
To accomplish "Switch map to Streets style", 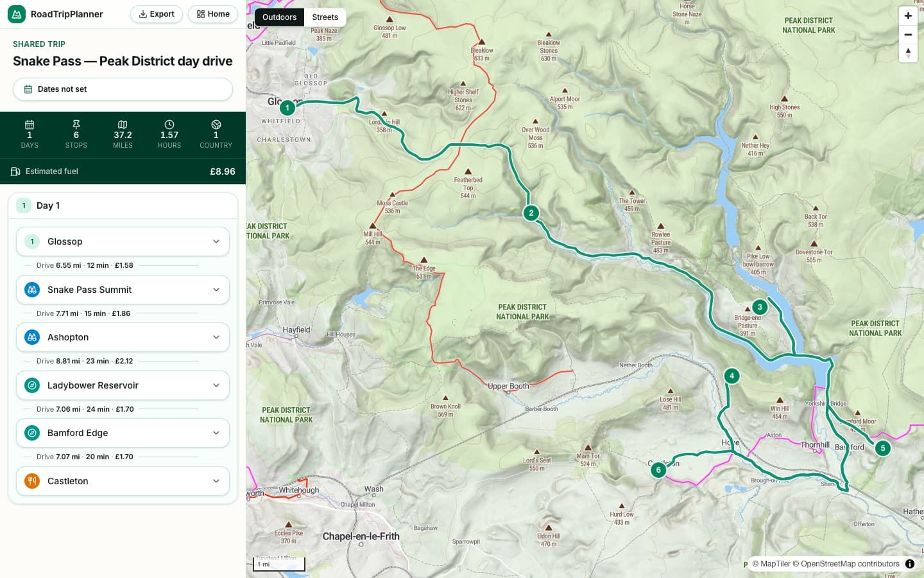I will pos(325,17).
